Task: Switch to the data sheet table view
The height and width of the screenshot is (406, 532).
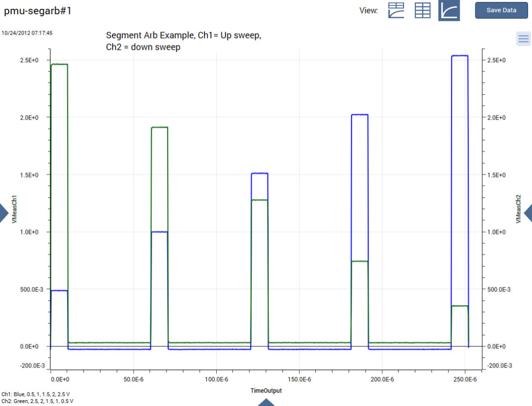Action: (423, 10)
